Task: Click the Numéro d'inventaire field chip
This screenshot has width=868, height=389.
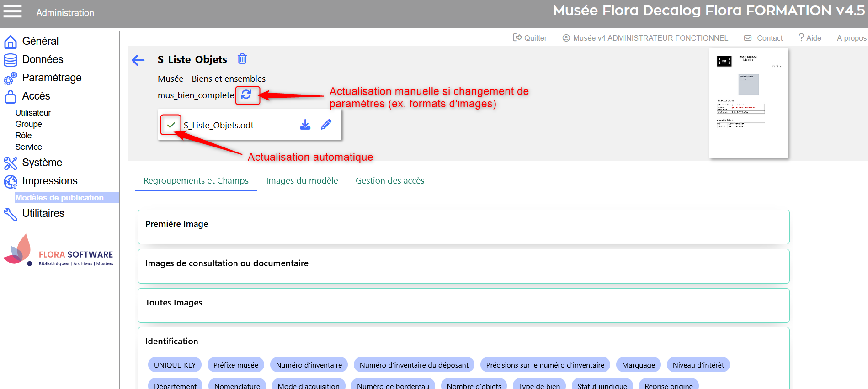Action: coord(309,365)
